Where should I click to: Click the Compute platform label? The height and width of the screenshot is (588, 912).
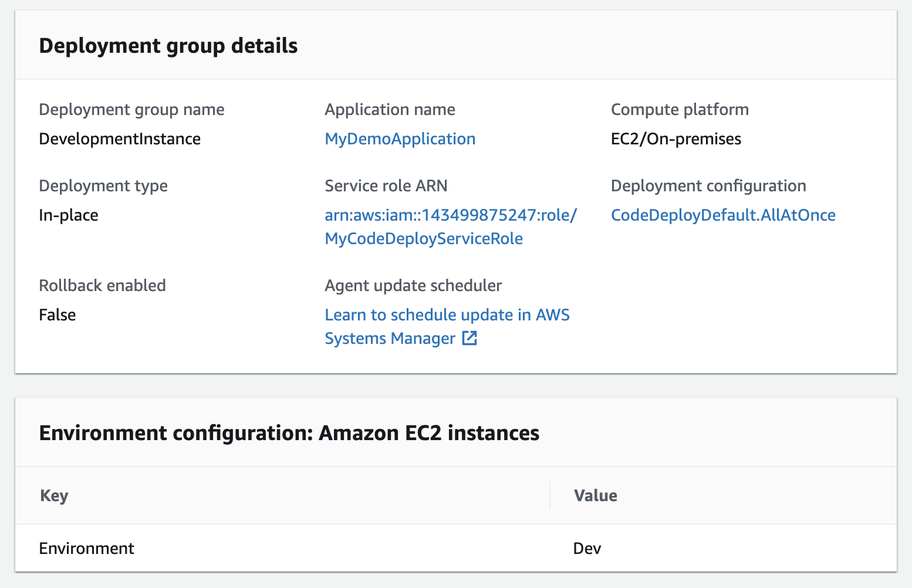680,110
